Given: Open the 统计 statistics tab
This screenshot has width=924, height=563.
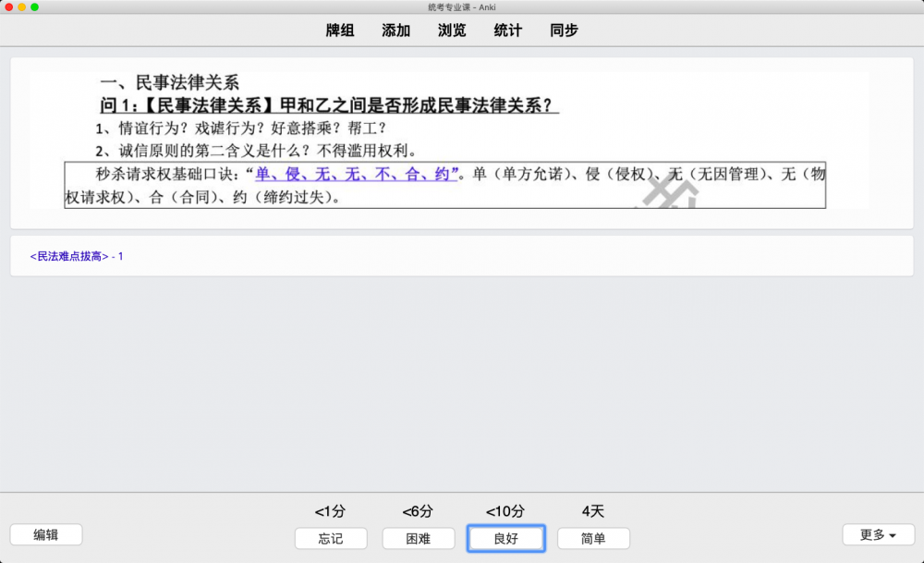Looking at the screenshot, I should [x=508, y=31].
